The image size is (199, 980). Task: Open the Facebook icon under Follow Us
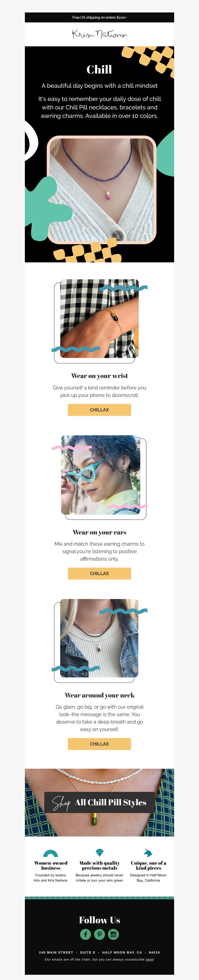pos(86,934)
